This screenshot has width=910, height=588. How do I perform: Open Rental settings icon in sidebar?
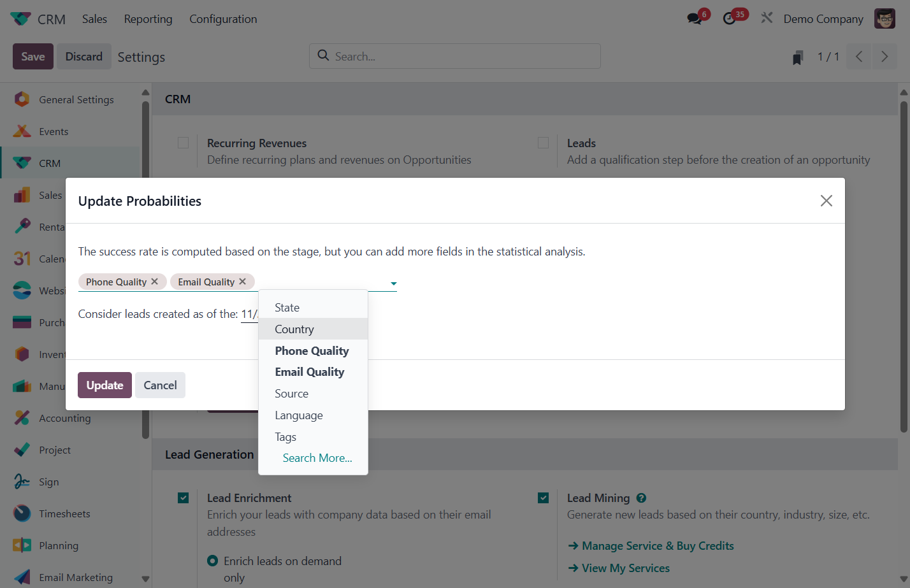[x=22, y=227]
